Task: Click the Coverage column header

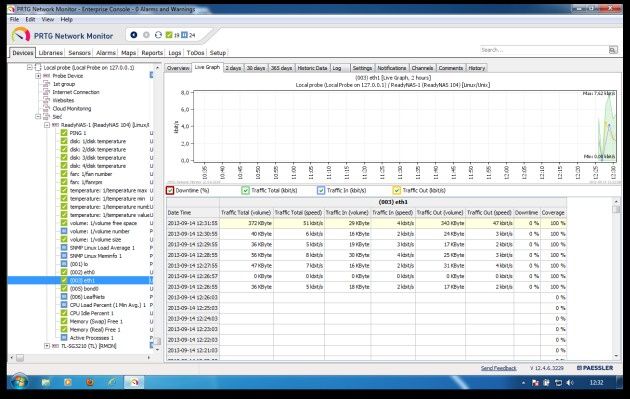Action: (553, 213)
